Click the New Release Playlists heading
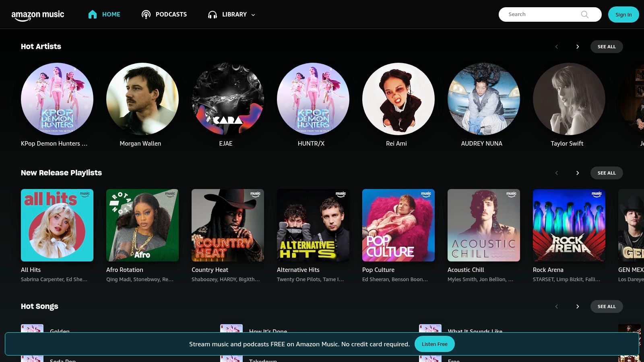Image resolution: width=644 pixels, height=362 pixels. [61, 173]
